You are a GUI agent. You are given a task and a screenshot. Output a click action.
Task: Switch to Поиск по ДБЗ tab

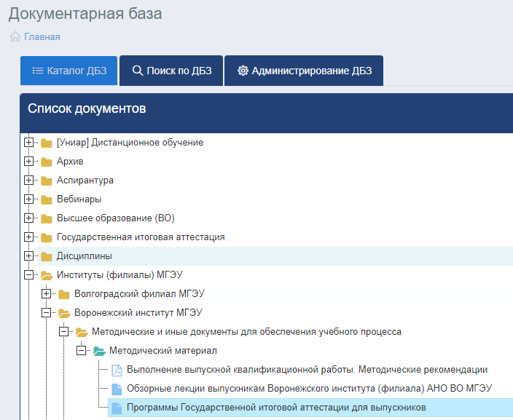(x=171, y=71)
